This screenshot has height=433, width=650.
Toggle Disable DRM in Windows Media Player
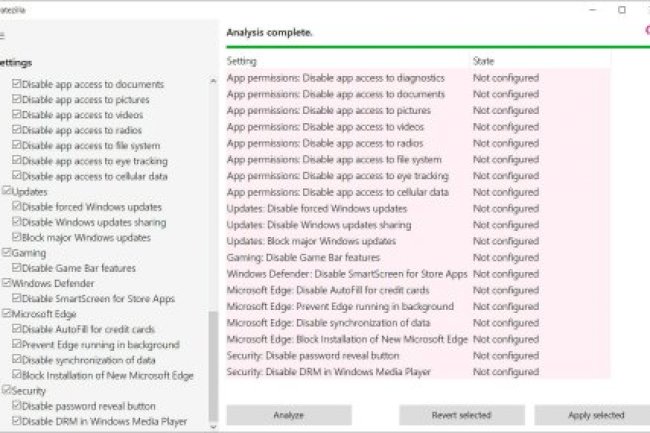click(17, 421)
